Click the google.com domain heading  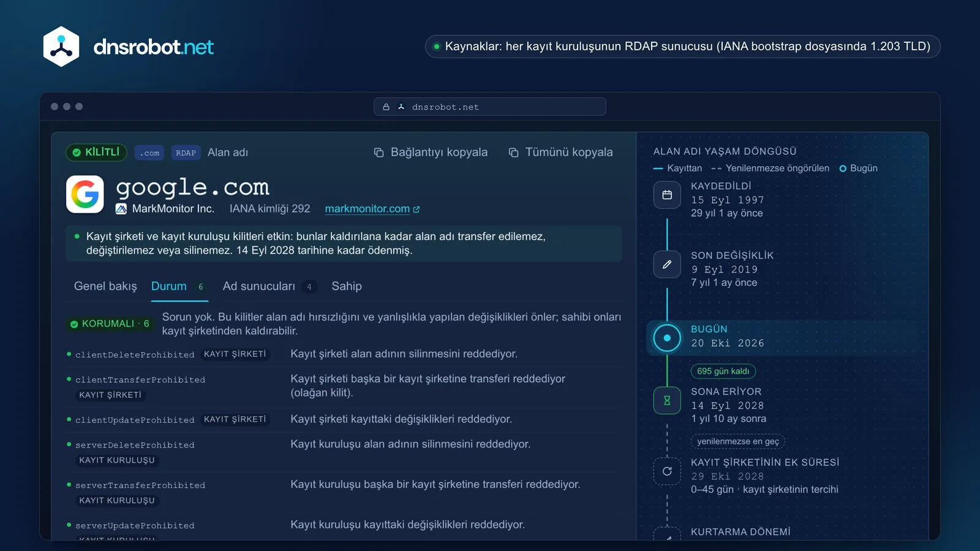click(x=192, y=187)
